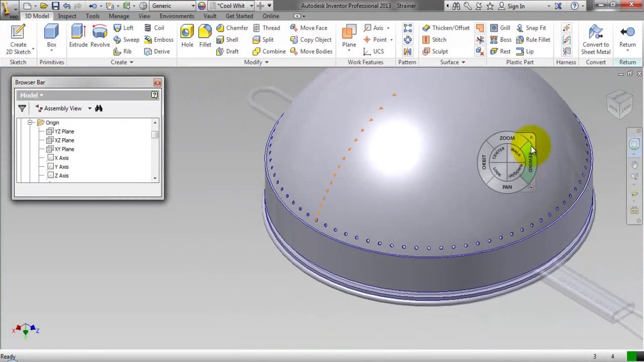The image size is (644, 362).
Task: Select the Snap Fit tool
Action: [x=531, y=28]
